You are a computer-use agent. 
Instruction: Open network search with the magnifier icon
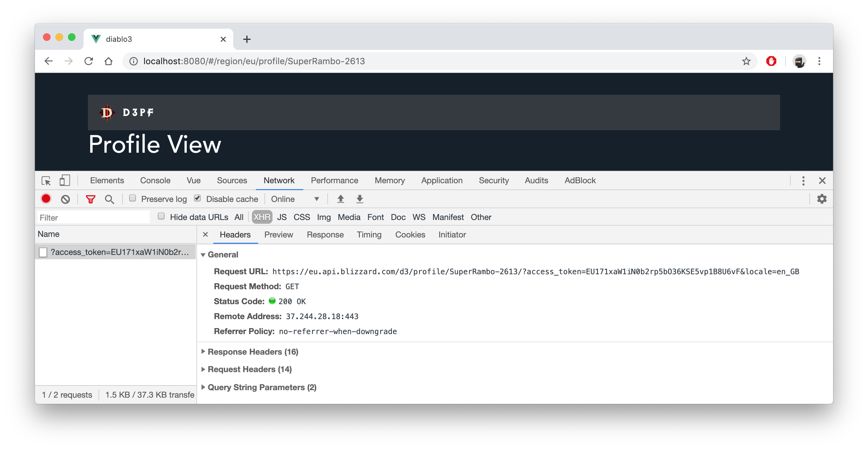click(109, 199)
